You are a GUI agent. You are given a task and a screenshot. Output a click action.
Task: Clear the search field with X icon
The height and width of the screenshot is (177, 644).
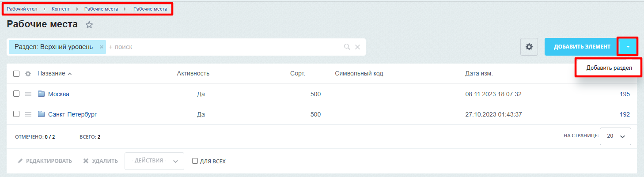[358, 47]
